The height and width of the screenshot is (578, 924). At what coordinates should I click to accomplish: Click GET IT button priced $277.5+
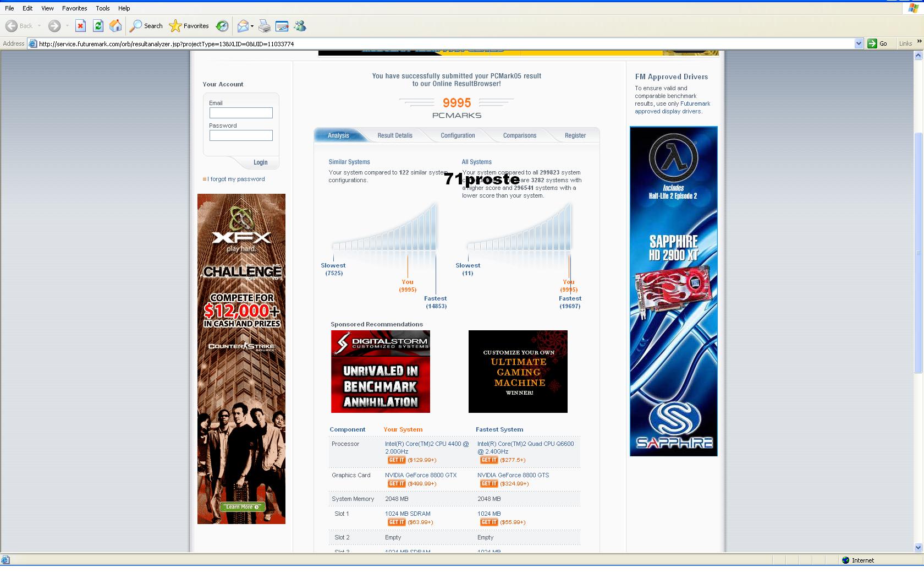click(489, 460)
